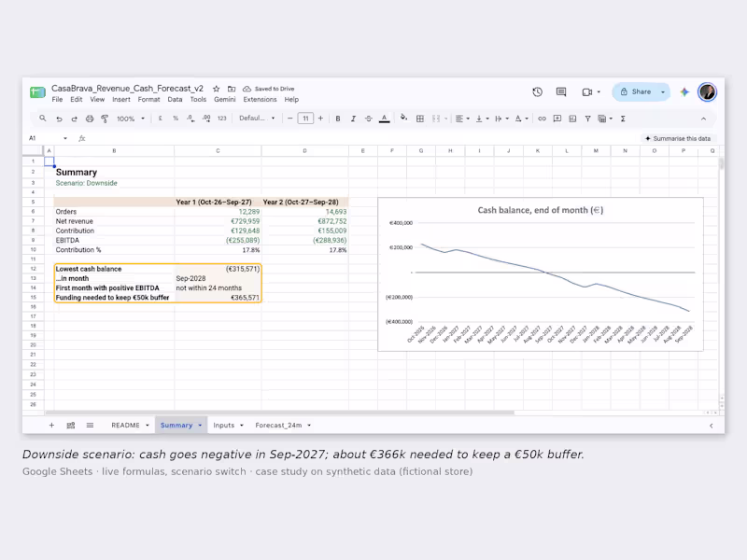Viewport: 747px width, 560px height.
Task: Increase font size with plus button
Action: [320, 119]
